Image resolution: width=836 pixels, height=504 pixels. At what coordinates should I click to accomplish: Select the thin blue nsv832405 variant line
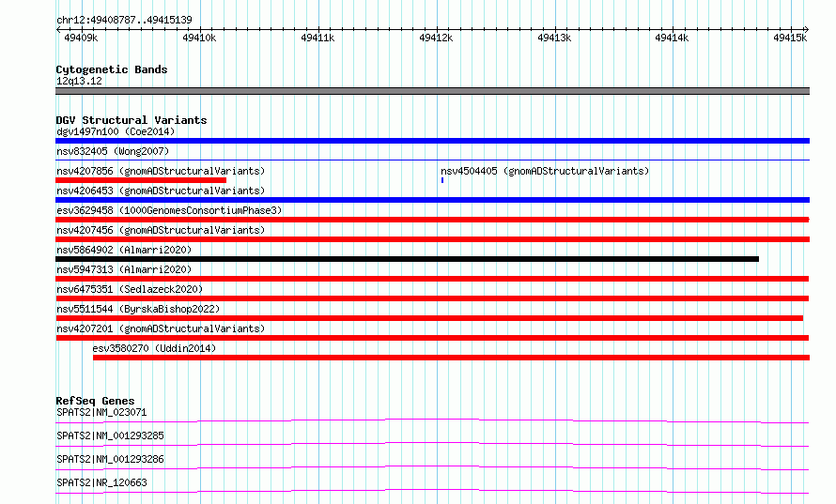point(432,160)
